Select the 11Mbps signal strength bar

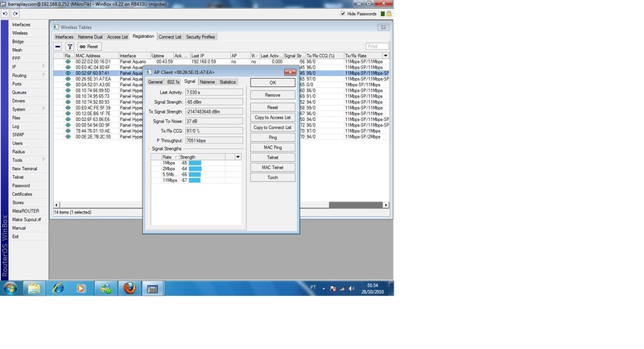point(195,180)
